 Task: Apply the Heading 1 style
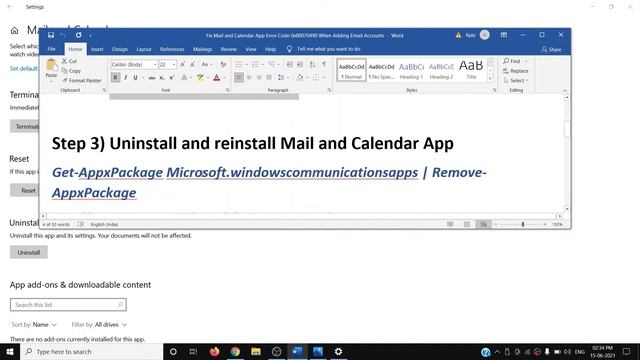411,70
